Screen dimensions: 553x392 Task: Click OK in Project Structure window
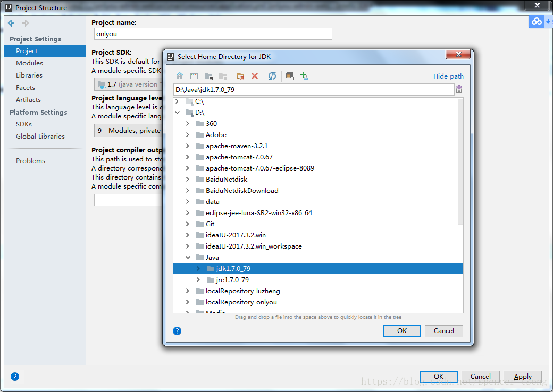pos(438,377)
